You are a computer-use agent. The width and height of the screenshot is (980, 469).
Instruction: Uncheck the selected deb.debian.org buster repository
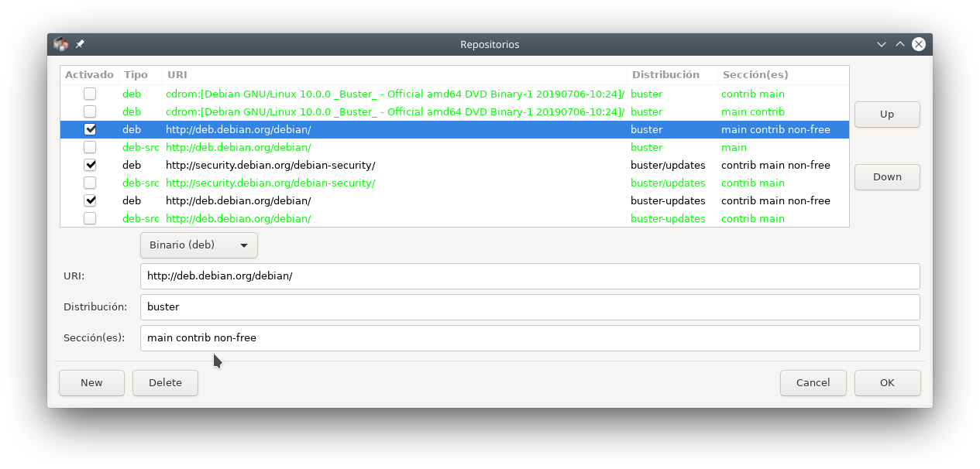click(90, 129)
